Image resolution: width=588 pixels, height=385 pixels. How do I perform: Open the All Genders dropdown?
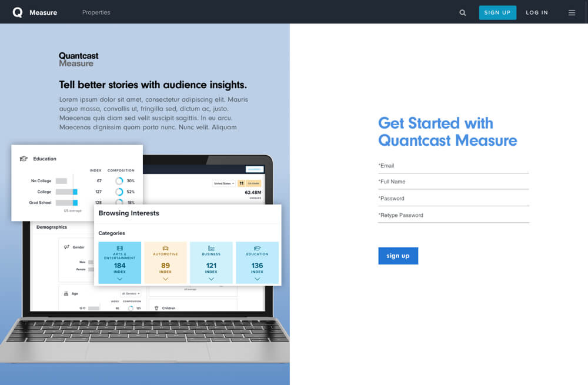click(x=131, y=293)
